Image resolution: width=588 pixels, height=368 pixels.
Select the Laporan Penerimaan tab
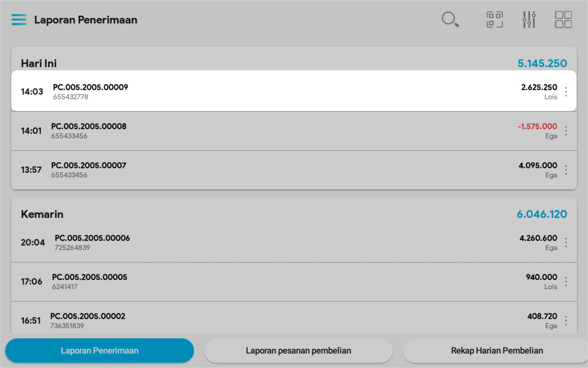click(x=99, y=351)
